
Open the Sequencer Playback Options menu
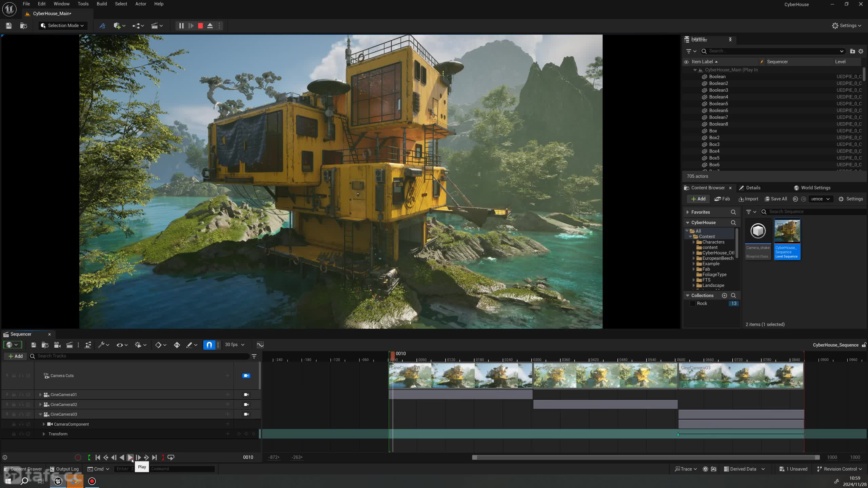tap(140, 345)
